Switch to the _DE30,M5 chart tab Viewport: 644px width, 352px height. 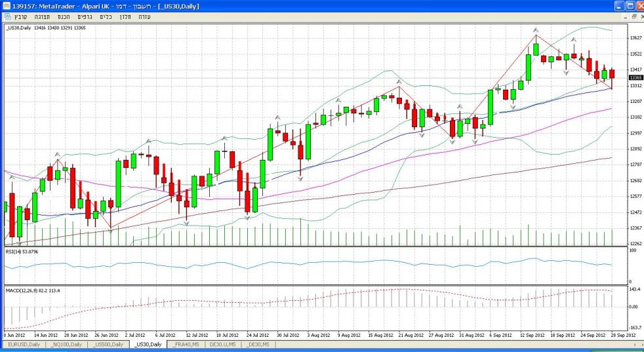tap(257, 344)
